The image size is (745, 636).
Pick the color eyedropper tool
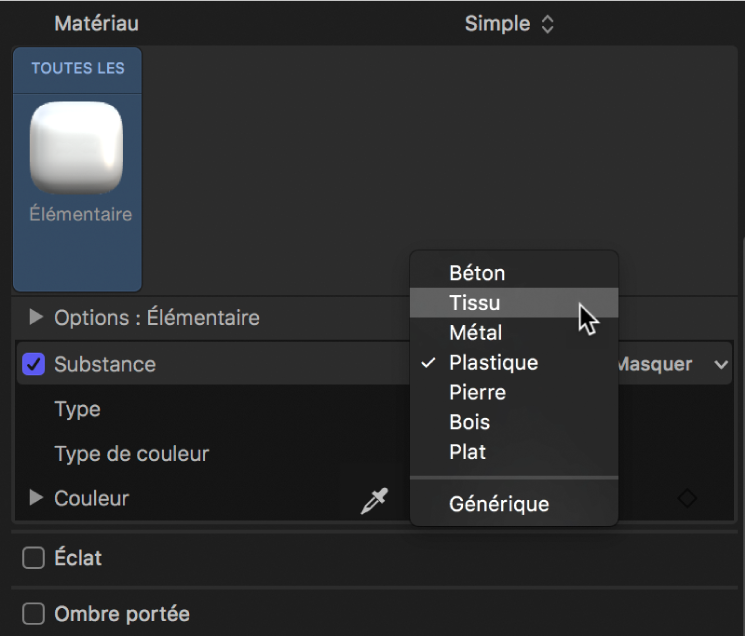tap(374, 500)
